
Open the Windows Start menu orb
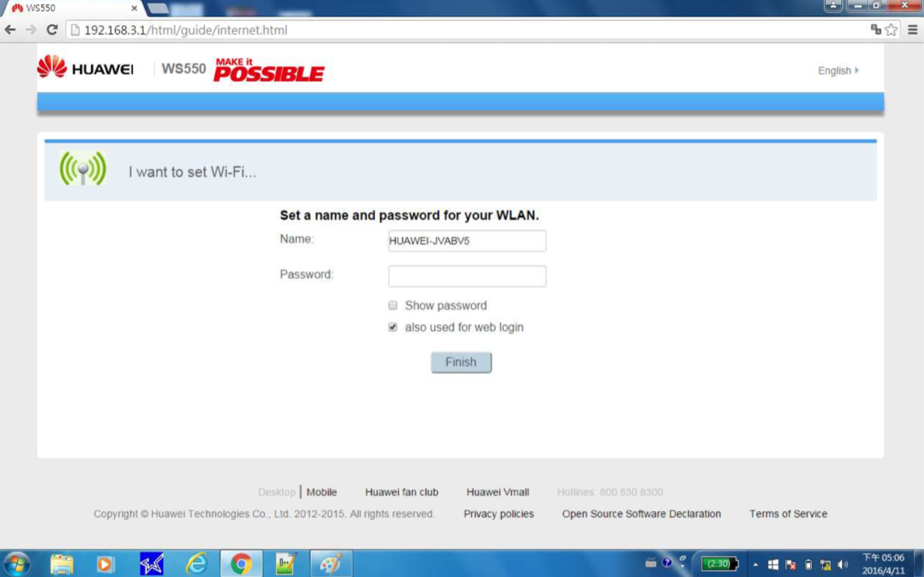(16, 564)
